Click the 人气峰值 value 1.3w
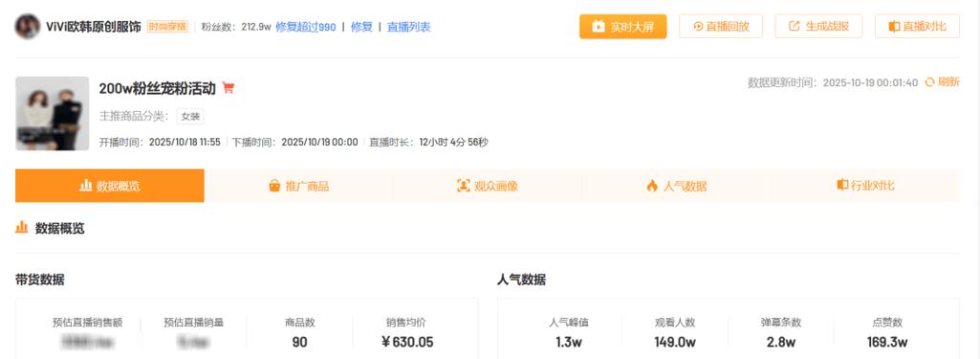Image resolution: width=980 pixels, height=359 pixels. coord(569,342)
